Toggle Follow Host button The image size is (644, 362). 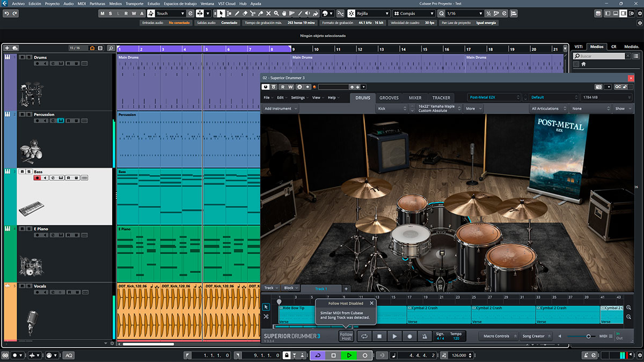click(x=346, y=336)
